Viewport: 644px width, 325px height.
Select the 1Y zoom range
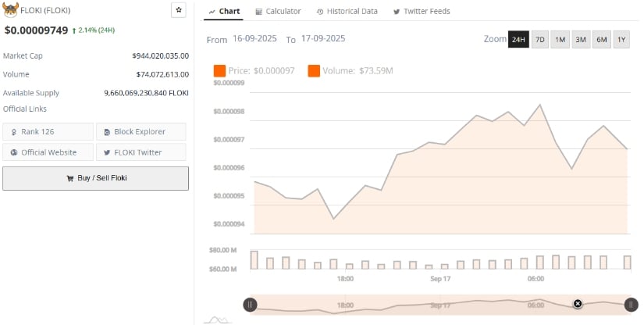coord(621,39)
